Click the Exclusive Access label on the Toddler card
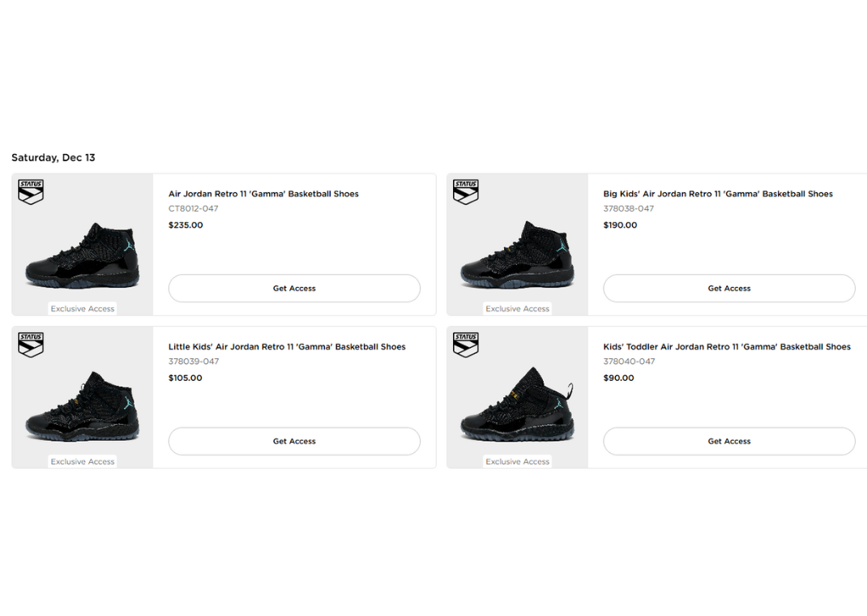Screen dimensions: 867x616 (x=517, y=461)
